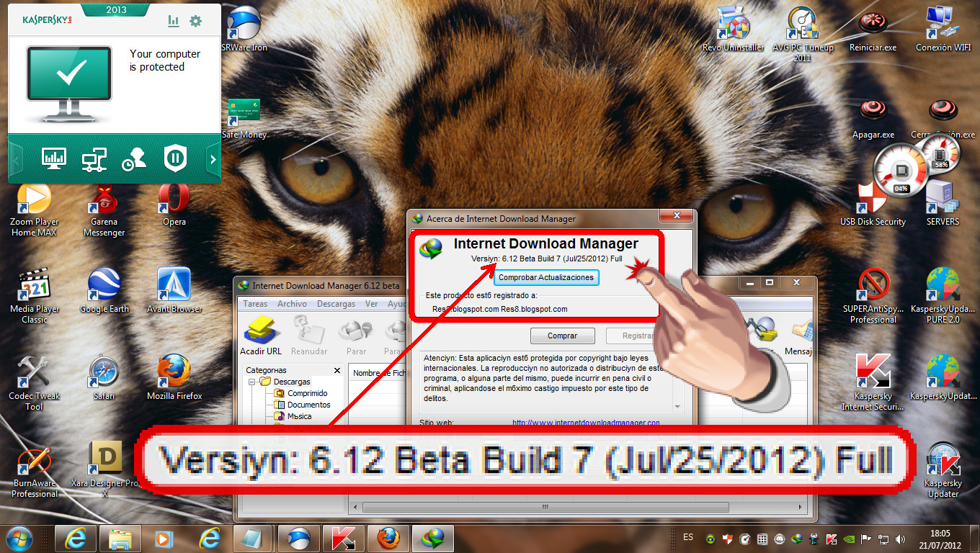Image resolution: width=980 pixels, height=553 pixels.
Task: Select the Safari desktop icon
Action: point(104,378)
